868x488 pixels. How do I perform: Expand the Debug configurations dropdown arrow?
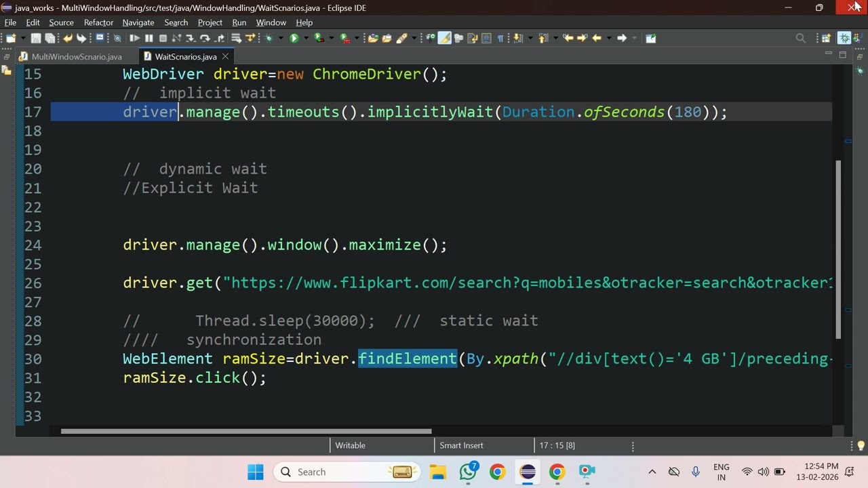click(x=281, y=38)
